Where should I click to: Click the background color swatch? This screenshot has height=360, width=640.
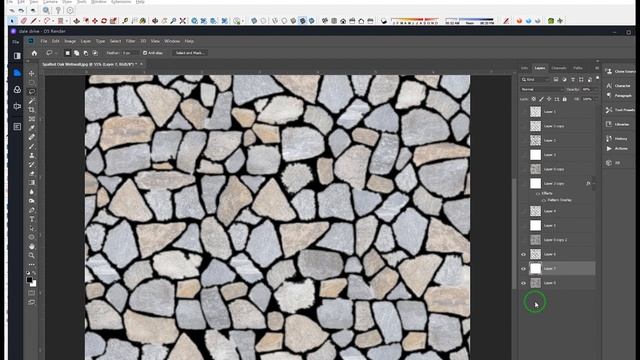pos(33,284)
